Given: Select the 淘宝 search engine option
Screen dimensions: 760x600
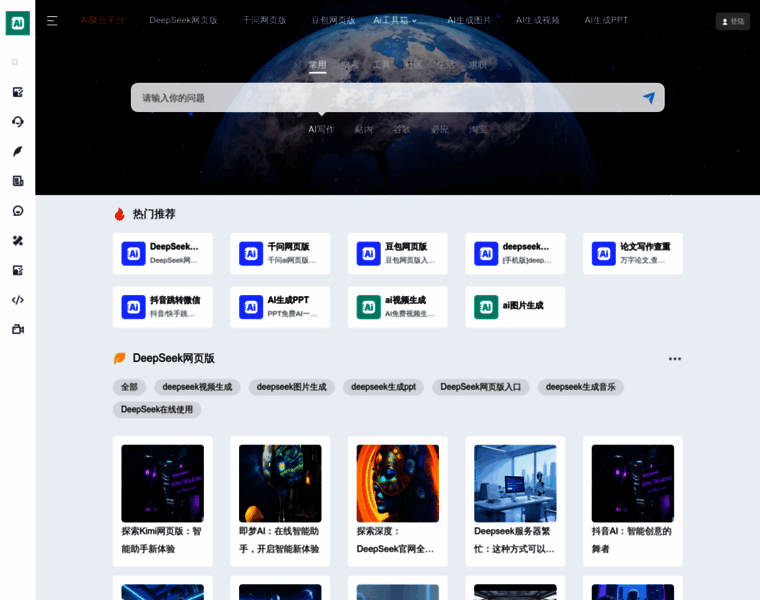Looking at the screenshot, I should pyautogui.click(x=477, y=129).
